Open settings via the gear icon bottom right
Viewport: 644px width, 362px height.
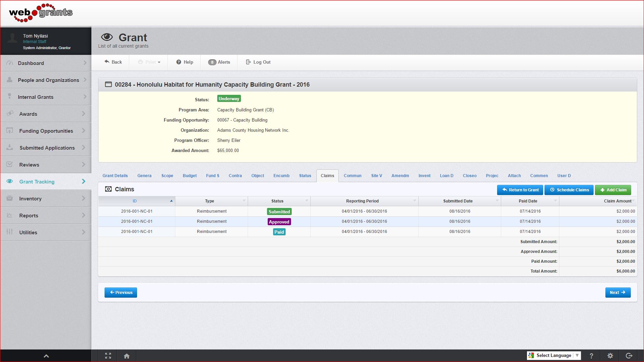[610, 356]
